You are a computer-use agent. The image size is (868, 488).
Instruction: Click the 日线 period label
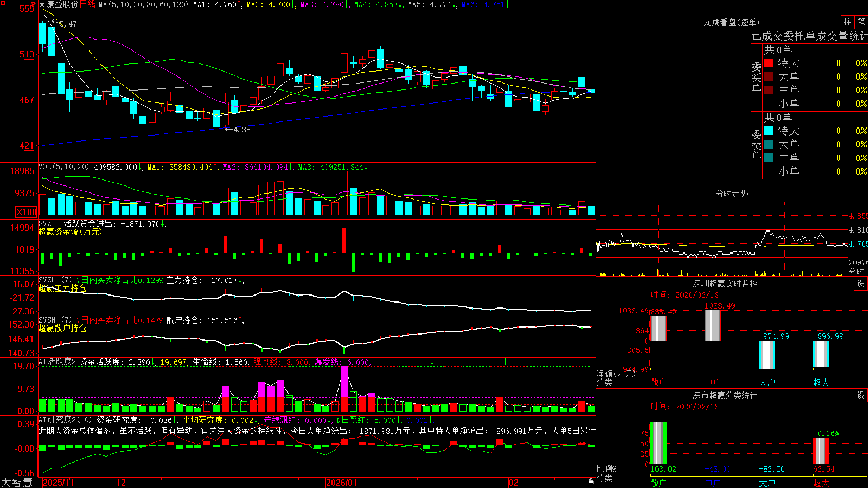(87, 4)
